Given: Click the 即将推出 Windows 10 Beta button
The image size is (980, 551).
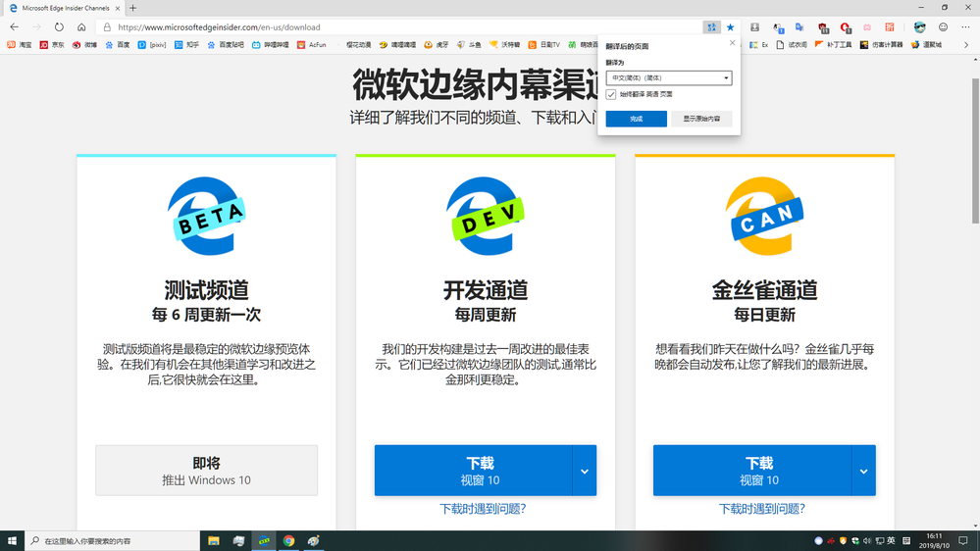Looking at the screenshot, I should click(x=206, y=471).
